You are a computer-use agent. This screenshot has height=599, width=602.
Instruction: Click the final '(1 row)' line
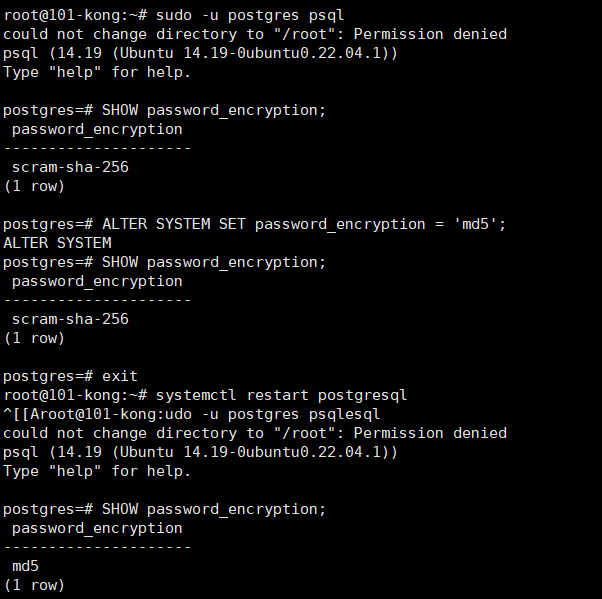[34, 585]
